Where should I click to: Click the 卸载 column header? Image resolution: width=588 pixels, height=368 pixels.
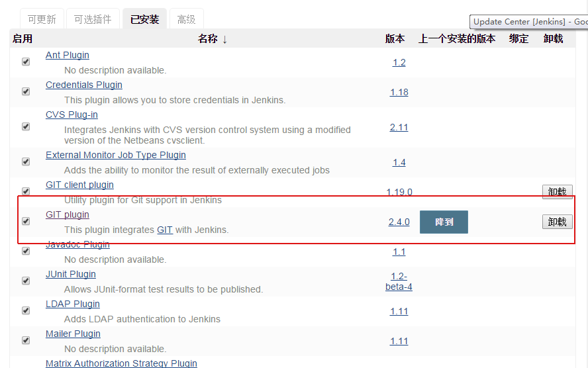(x=553, y=38)
